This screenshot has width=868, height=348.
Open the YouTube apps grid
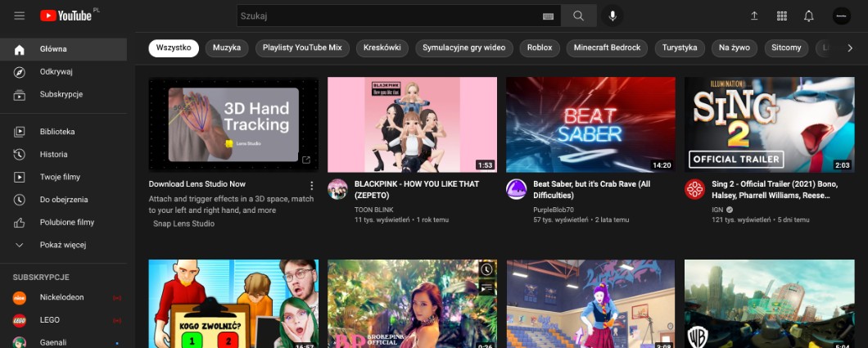pyautogui.click(x=781, y=16)
